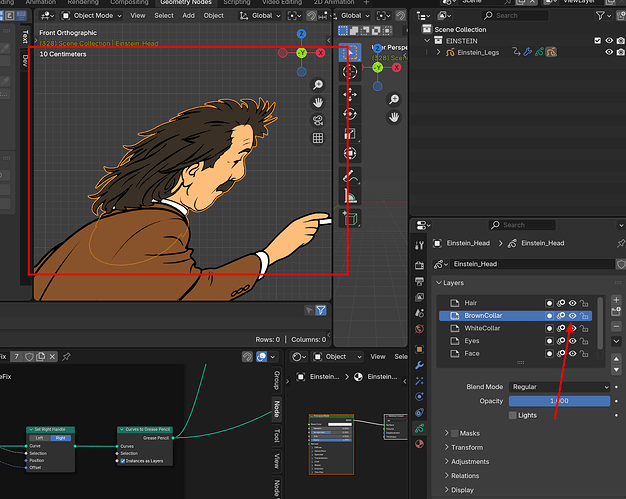
Task: Open the Physics properties tab
Action: pyautogui.click(x=419, y=396)
